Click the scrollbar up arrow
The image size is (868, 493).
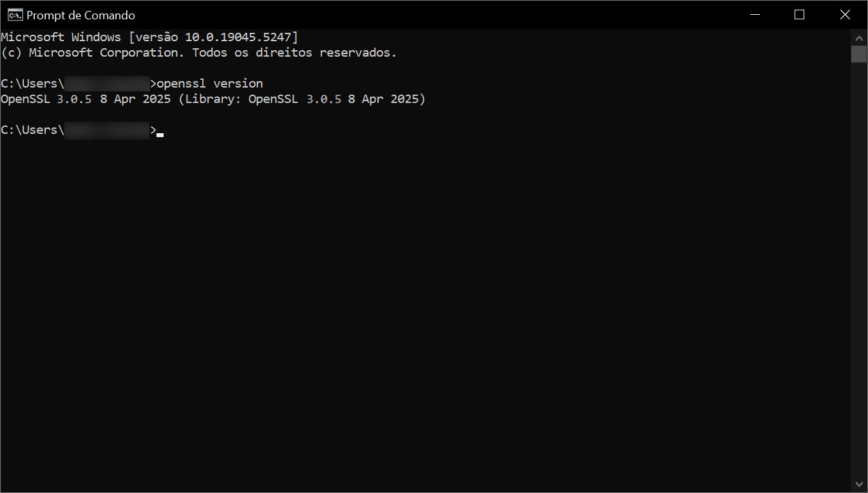pos(859,36)
